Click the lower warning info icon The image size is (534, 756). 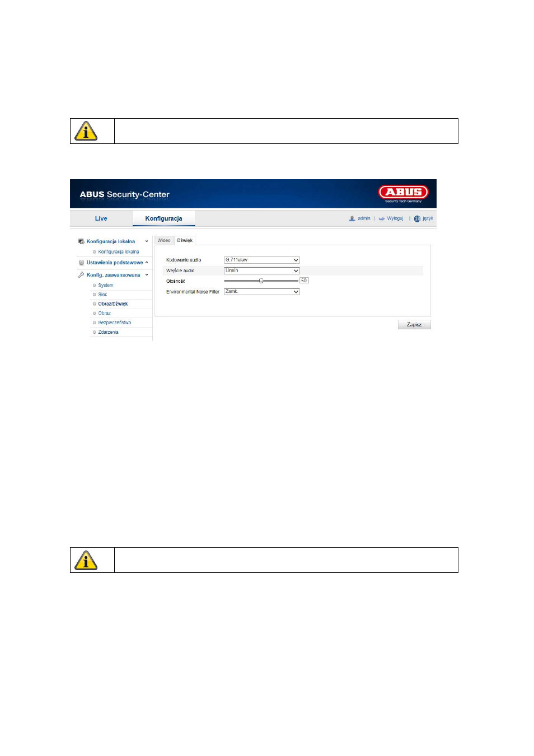tap(86, 560)
